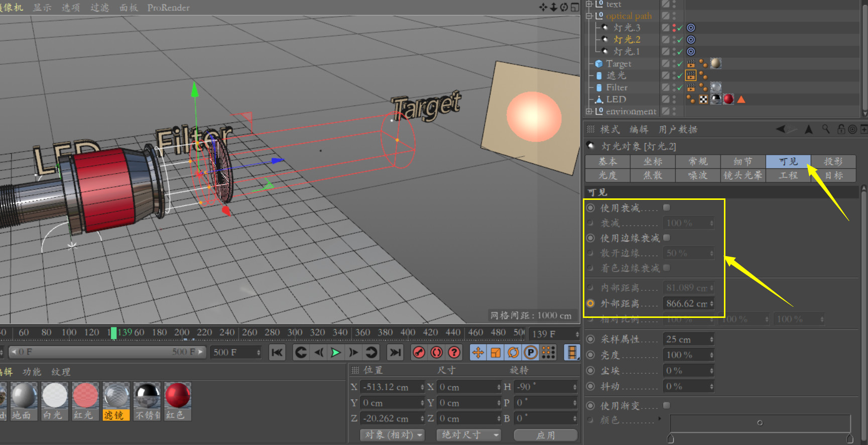This screenshot has height=445, width=868.
Task: Click the attribute manager up arrow
Action: (809, 129)
